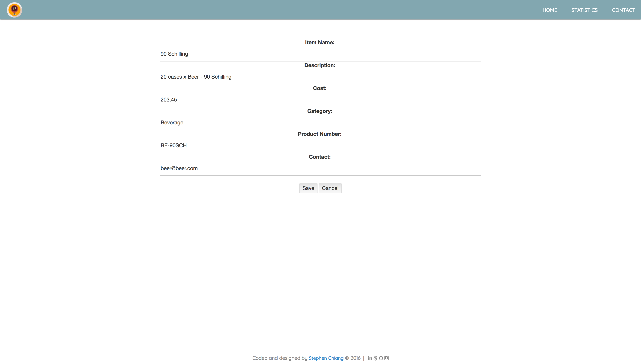Click the Contact field with beer@beer.com
641x364 pixels.
320,168
